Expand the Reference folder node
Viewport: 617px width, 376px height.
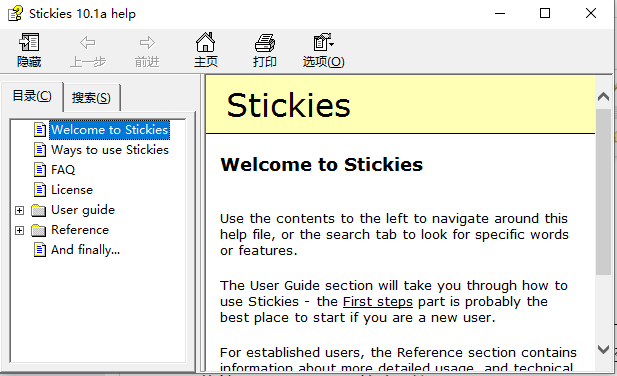click(19, 230)
